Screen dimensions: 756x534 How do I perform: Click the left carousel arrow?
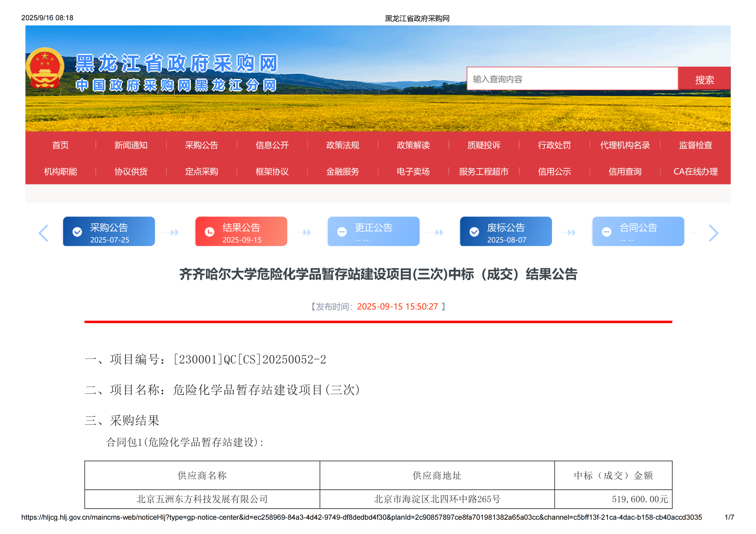(x=44, y=233)
